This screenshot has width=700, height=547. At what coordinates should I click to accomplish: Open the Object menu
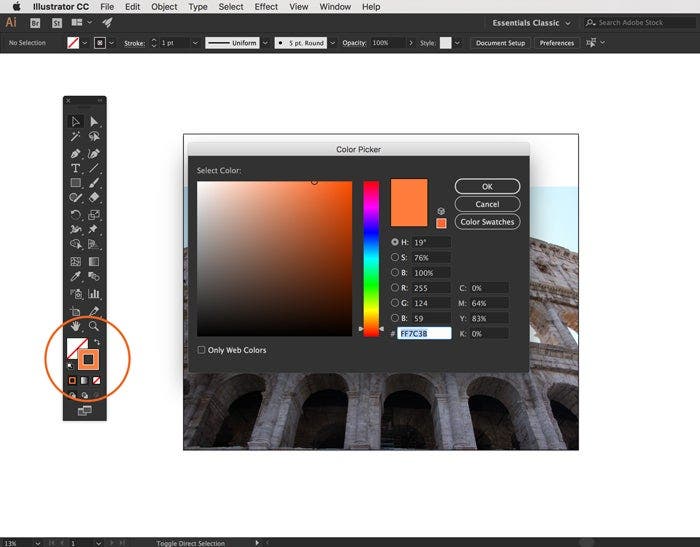click(x=164, y=7)
